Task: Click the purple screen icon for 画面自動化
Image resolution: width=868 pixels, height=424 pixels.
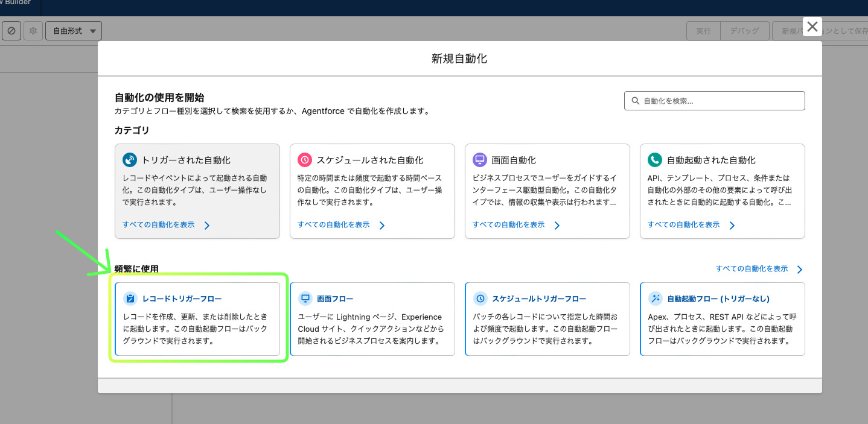Action: pyautogui.click(x=480, y=160)
